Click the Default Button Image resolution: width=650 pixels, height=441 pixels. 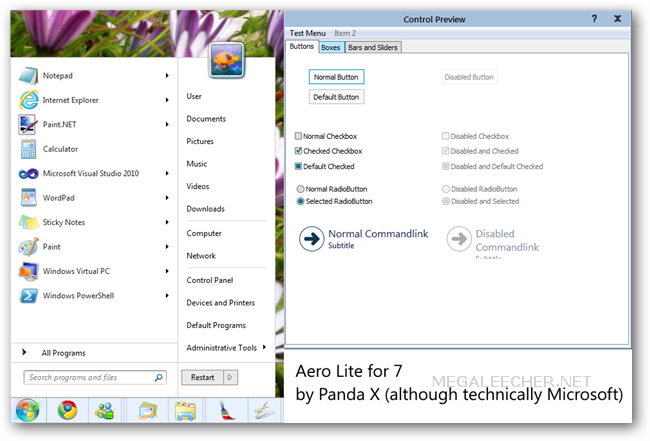336,97
